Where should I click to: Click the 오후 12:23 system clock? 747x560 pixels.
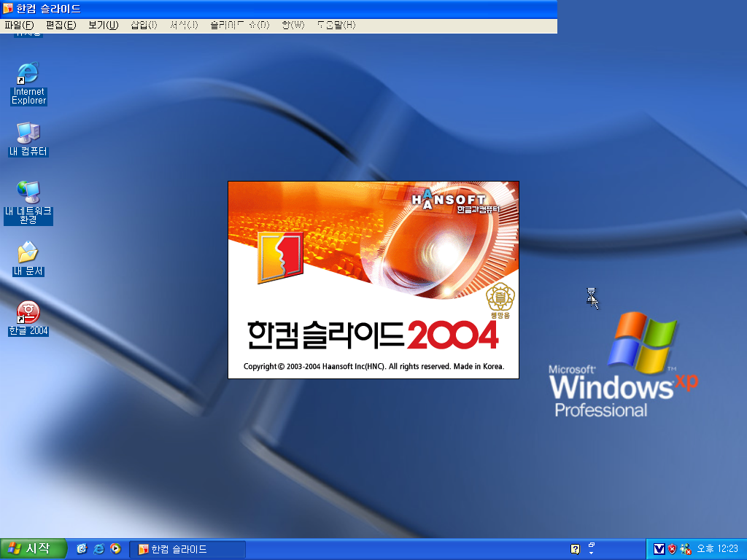coord(717,549)
